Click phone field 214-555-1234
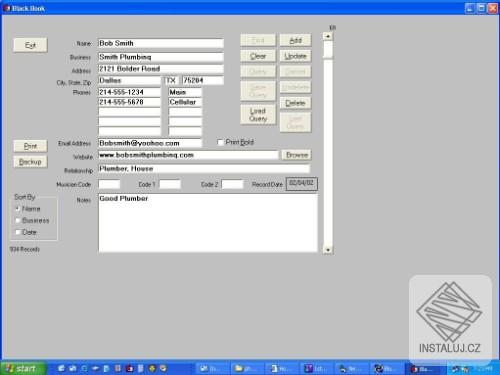This screenshot has width=500, height=375. [x=129, y=92]
